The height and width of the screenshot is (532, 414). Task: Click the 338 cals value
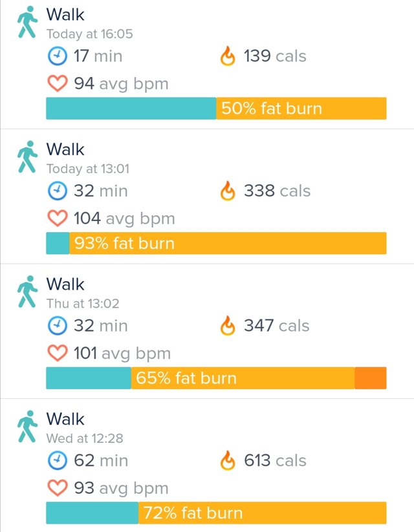[x=277, y=191]
